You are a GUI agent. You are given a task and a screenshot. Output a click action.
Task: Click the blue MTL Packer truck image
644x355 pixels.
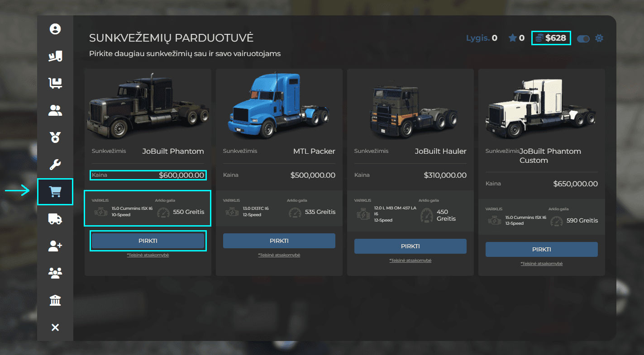point(279,105)
